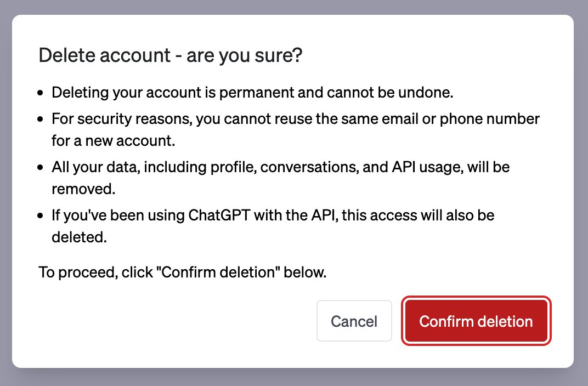
Task: Click the bullet dot before "For security reasons"
Action: click(x=41, y=119)
